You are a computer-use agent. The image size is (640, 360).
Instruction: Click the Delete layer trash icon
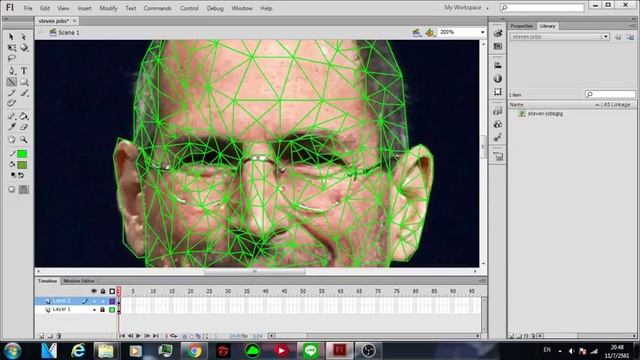pyautogui.click(x=59, y=336)
